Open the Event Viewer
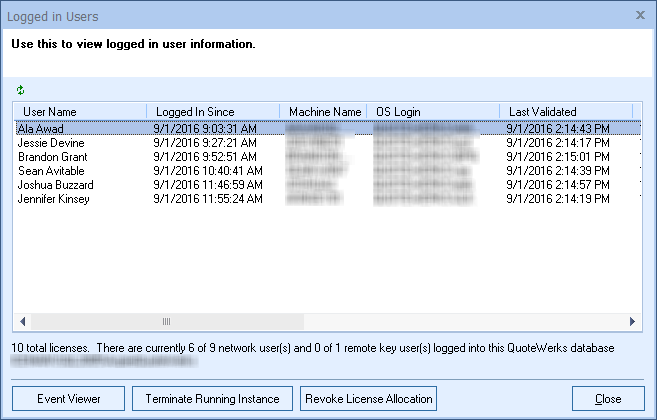657x420 pixels. (x=68, y=398)
